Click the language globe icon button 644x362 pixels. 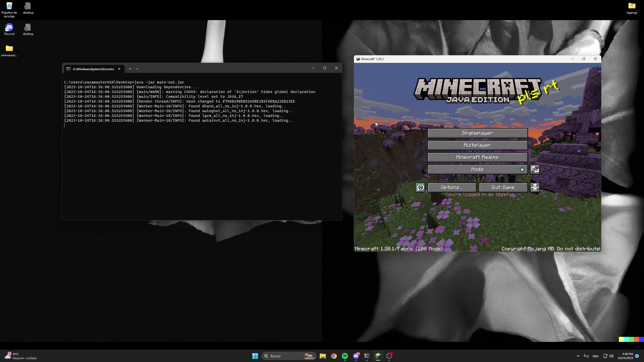(x=420, y=188)
